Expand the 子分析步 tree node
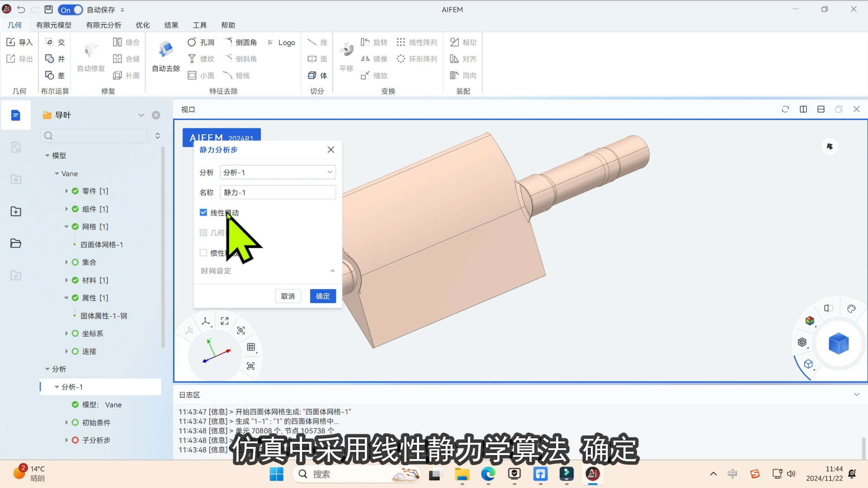This screenshot has height=488, width=868. (x=66, y=440)
